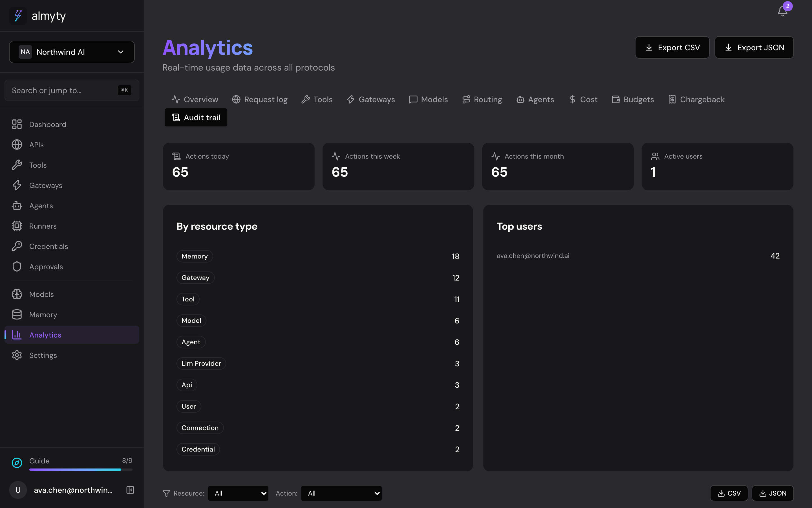Screen dimensions: 812x508
Task: Switch to the Overview tab
Action: 195,99
